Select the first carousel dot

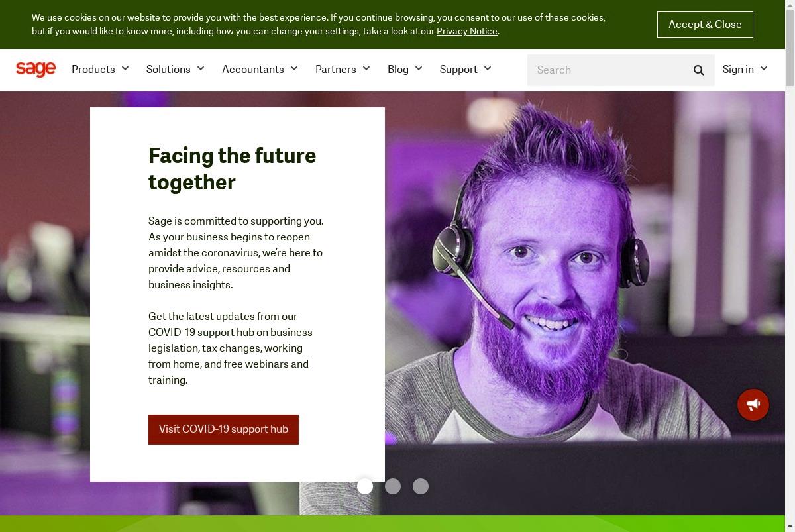pyautogui.click(x=365, y=486)
